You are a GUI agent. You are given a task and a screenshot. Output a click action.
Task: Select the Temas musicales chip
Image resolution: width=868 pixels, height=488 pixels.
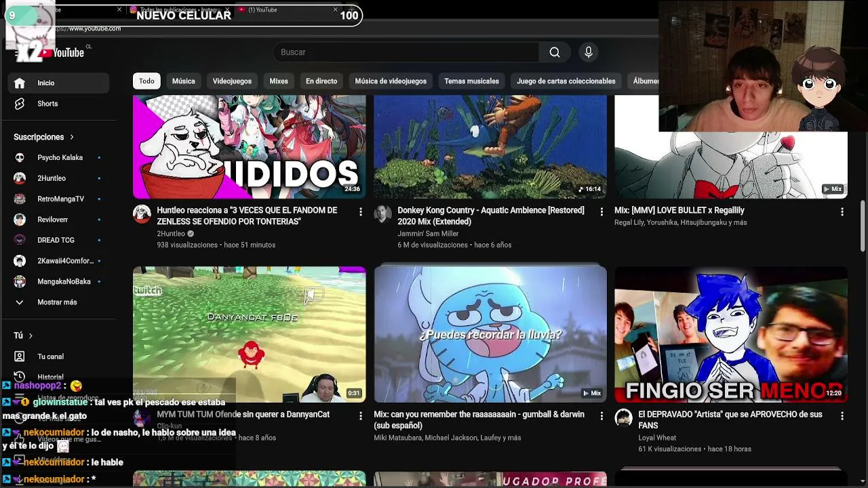point(471,81)
